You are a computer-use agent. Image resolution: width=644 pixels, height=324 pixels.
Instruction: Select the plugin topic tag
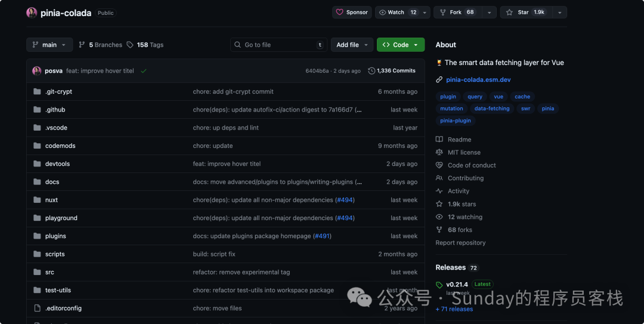[448, 97]
